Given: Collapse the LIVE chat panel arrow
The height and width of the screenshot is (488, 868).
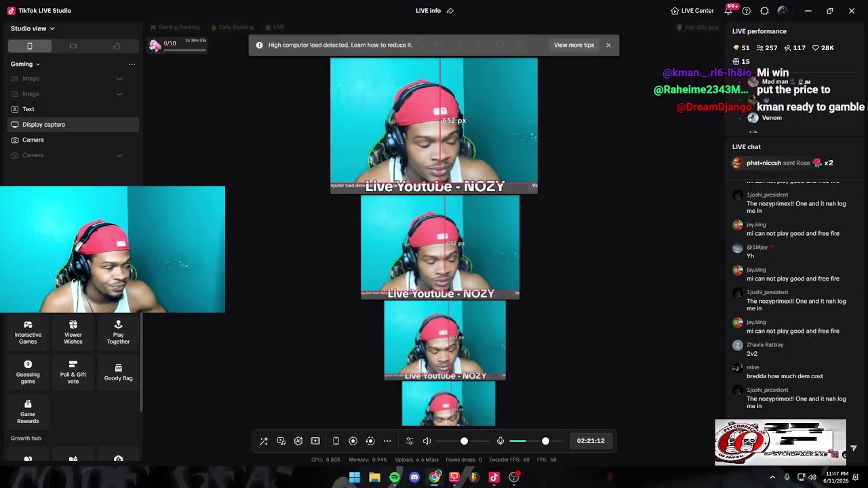Looking at the screenshot, I should click(854, 448).
